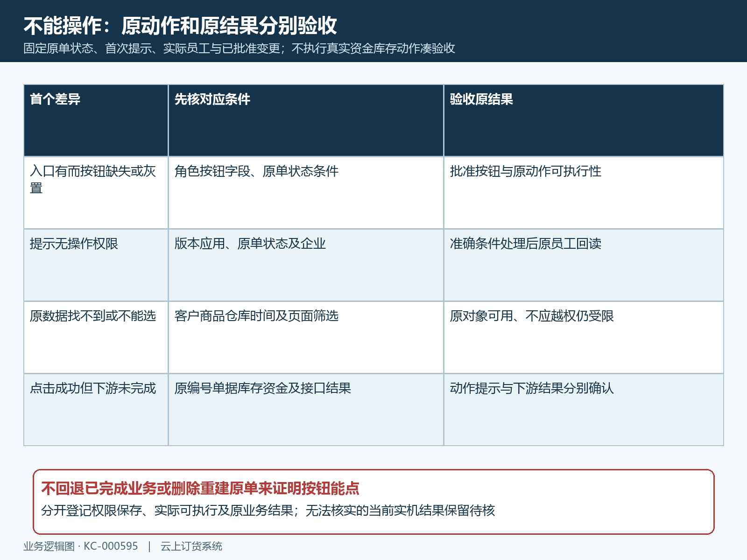Click the cell 原数据找不到或不能选
Image resolution: width=747 pixels, height=560 pixels.
click(x=96, y=337)
